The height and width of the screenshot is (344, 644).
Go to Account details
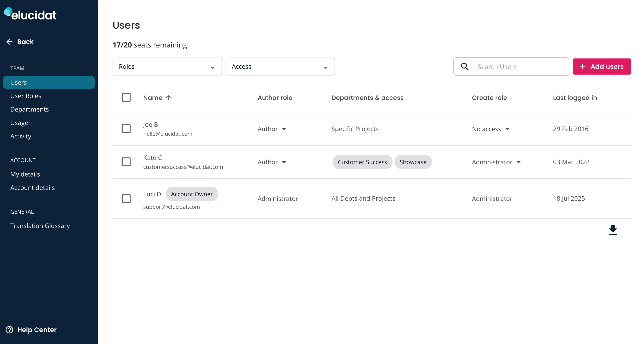pyautogui.click(x=33, y=187)
